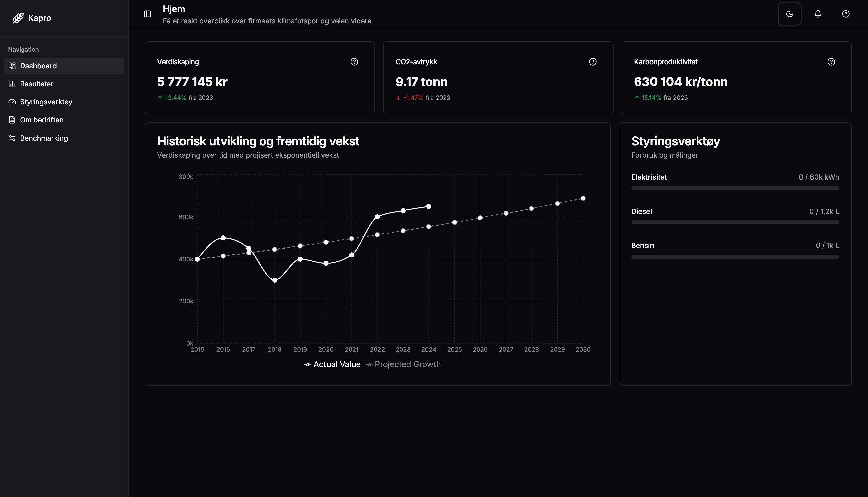Screen dimensions: 868x497
Task: Click the 2024 actual value data point
Action: (x=428, y=207)
